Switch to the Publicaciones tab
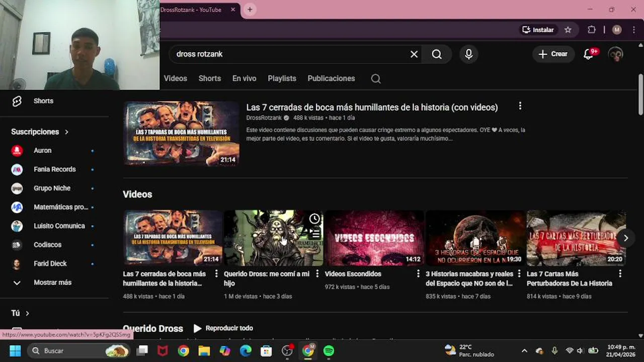 331,78
